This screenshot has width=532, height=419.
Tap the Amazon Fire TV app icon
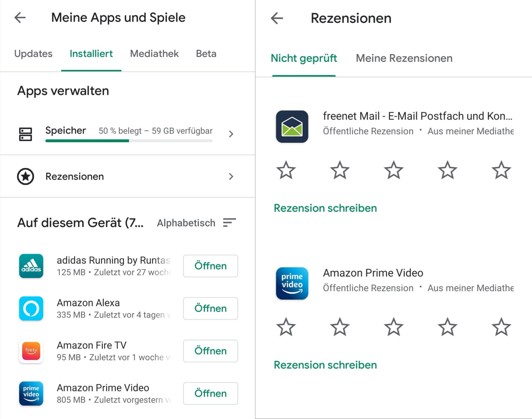[31, 351]
